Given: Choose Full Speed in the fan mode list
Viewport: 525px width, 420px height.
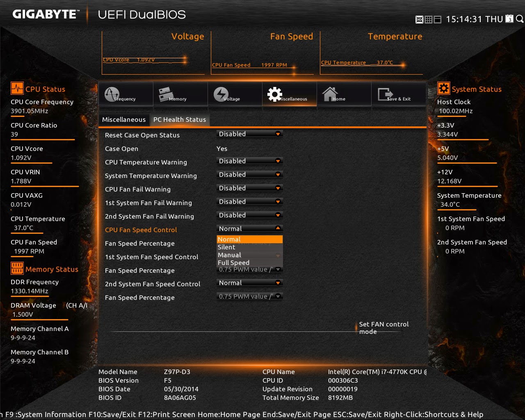Looking at the screenshot, I should (249, 263).
